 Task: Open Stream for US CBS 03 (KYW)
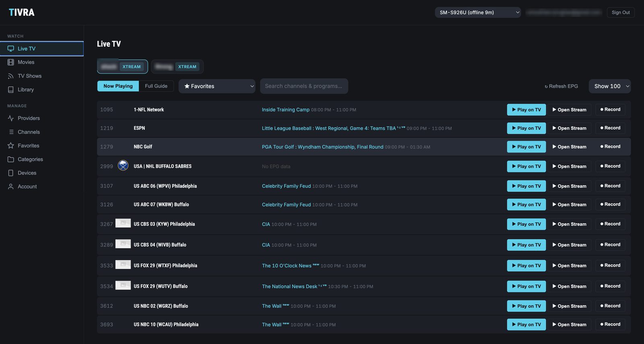[x=569, y=224]
